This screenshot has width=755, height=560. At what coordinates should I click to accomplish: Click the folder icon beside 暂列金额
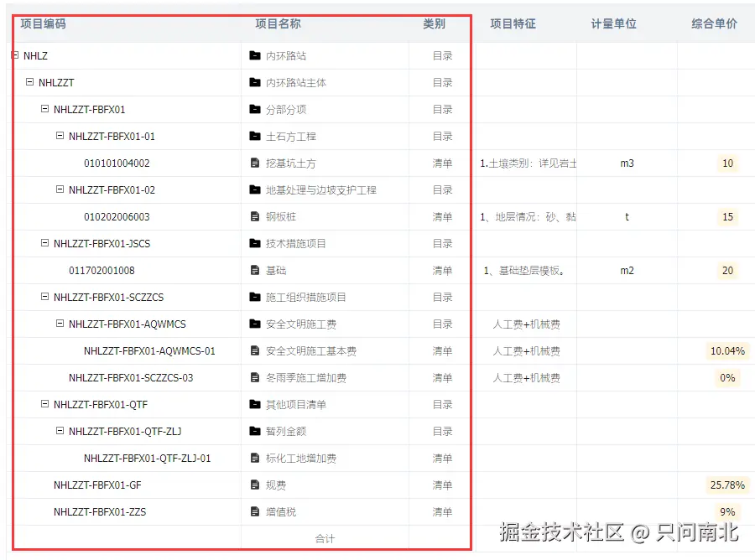pos(256,431)
